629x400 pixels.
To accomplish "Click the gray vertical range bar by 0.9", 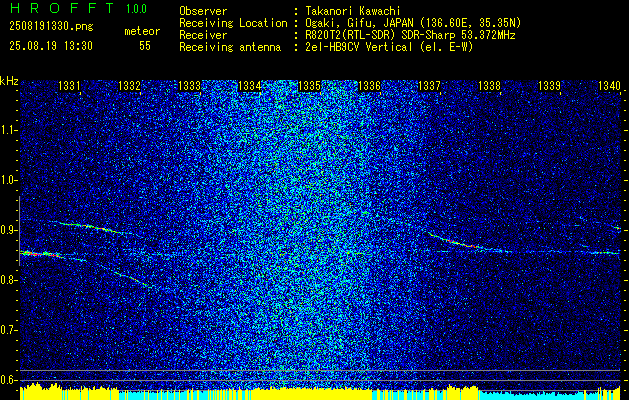I will [x=19, y=231].
